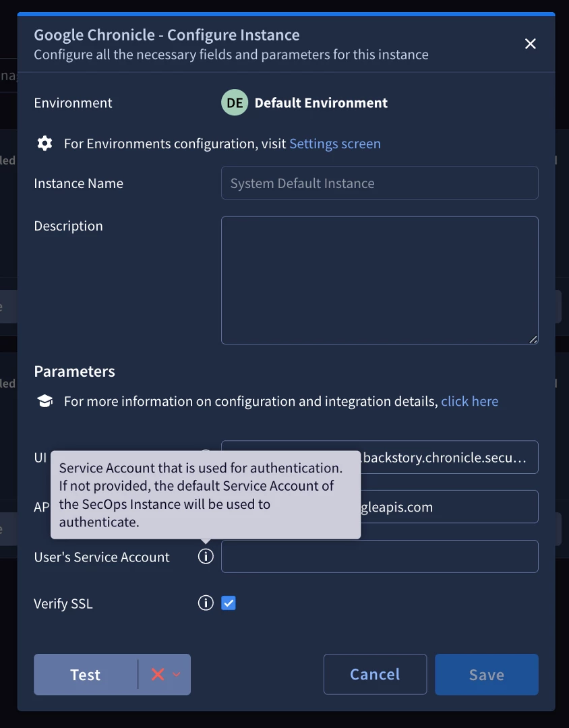Focus the User's Service Account field

tap(380, 556)
